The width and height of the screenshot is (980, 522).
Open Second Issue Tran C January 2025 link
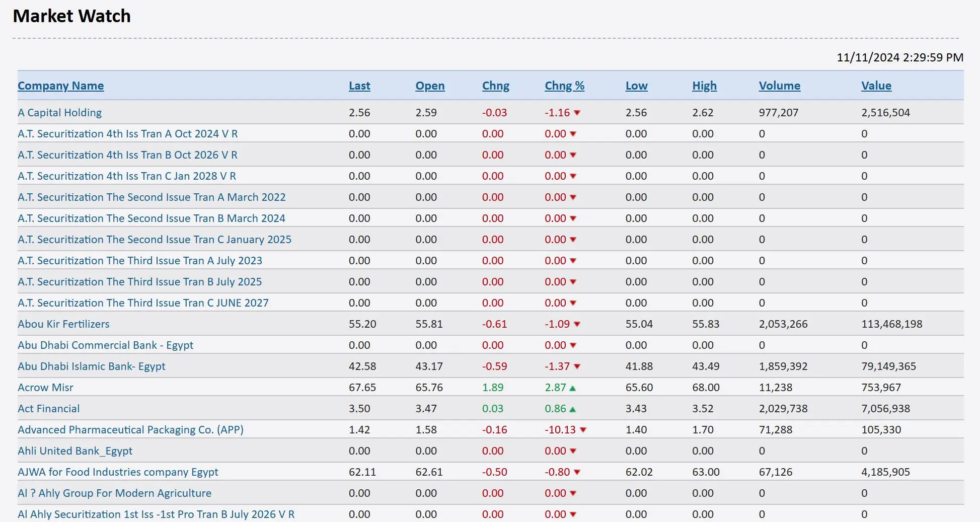(155, 240)
